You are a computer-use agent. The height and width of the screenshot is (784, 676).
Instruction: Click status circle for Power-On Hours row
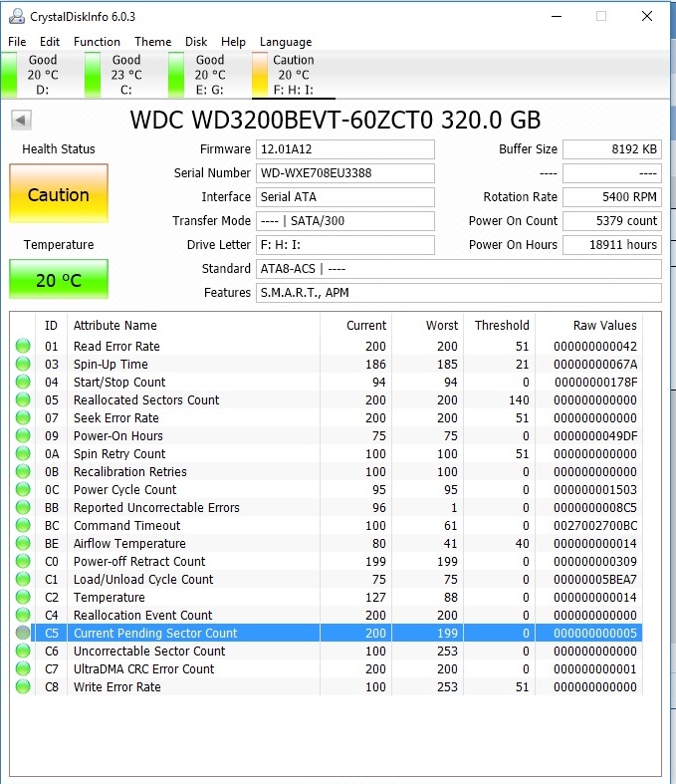point(23,435)
